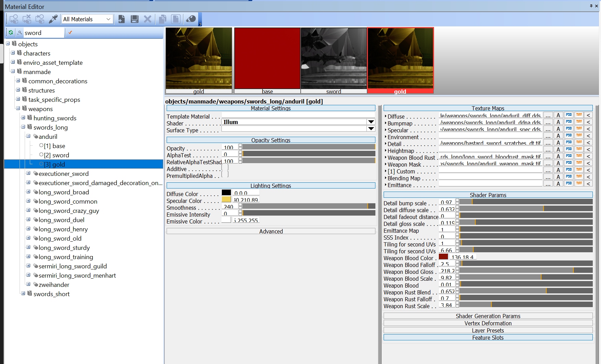Click the Paste material icon
The height and width of the screenshot is (364, 601).
176,19
